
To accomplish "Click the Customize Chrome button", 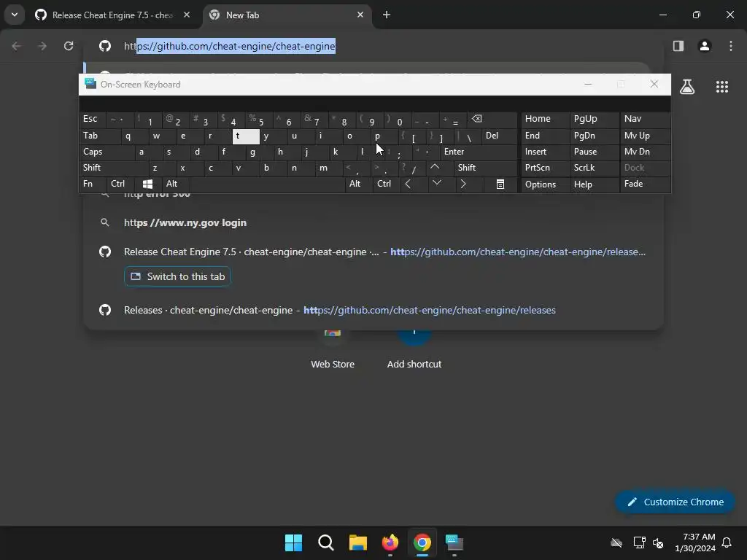I will point(675,502).
